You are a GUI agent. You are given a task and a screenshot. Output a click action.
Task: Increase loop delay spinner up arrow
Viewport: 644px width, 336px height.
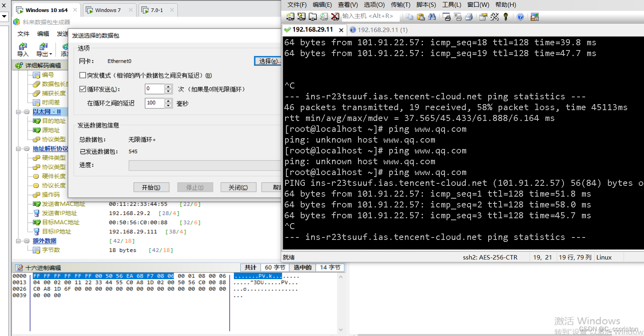tap(168, 101)
